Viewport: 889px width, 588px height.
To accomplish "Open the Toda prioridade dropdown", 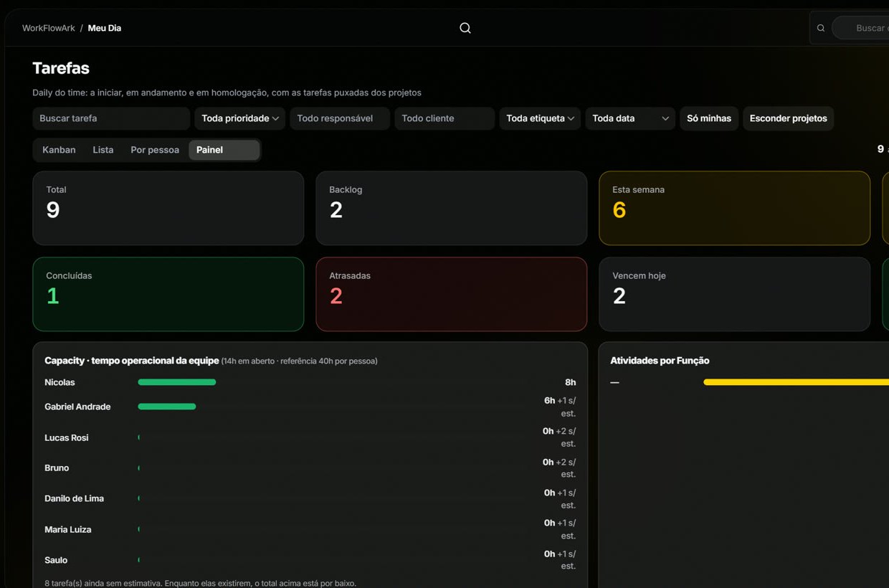I will pos(240,118).
